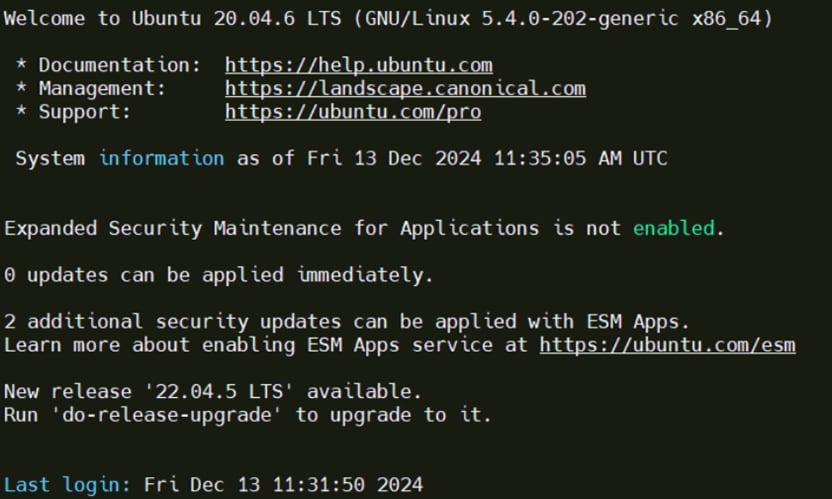Click the 'Fri Dec 13 11:31:50 2024' login date
The height and width of the screenshot is (499, 832).
tap(283, 485)
